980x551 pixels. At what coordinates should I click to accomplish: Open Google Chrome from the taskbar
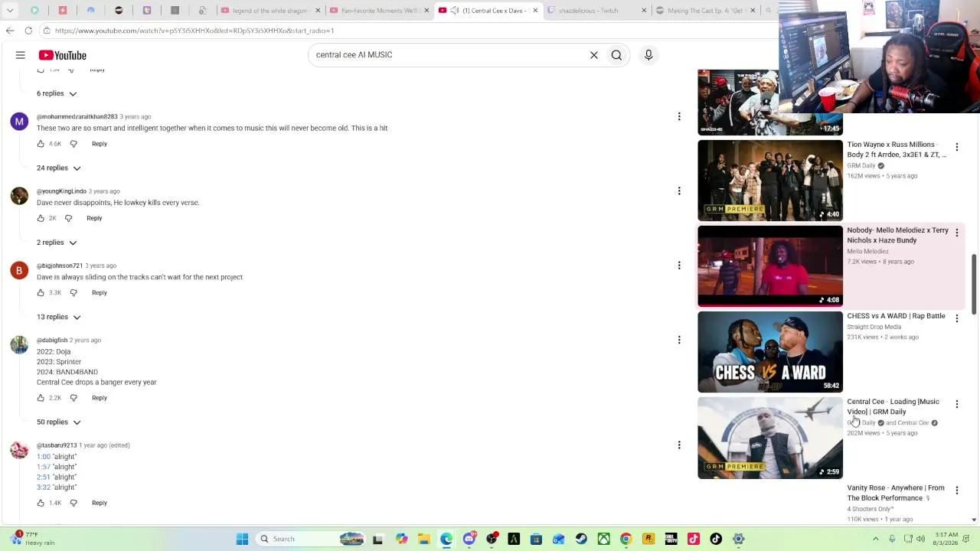pos(626,539)
